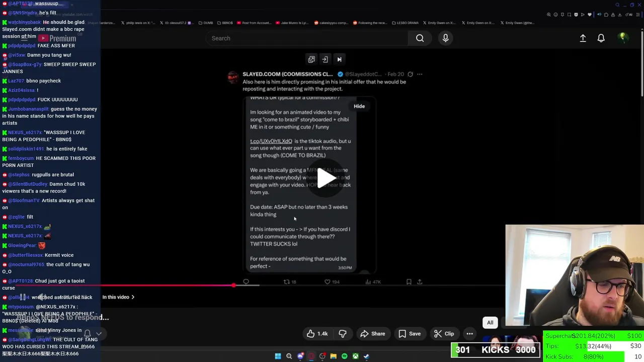The height and width of the screenshot is (362, 644).
Task: Open Steam from the taskbar
Action: [366, 356]
